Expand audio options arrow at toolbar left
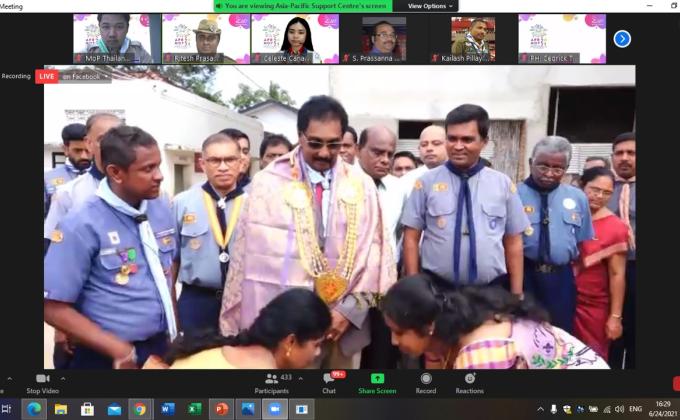Screen dimensions: 680x420 tap(10, 379)
